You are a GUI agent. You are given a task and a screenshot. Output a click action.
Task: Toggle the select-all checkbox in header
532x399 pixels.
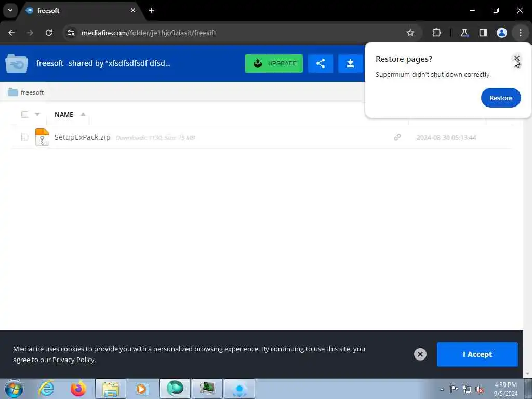[x=24, y=114]
